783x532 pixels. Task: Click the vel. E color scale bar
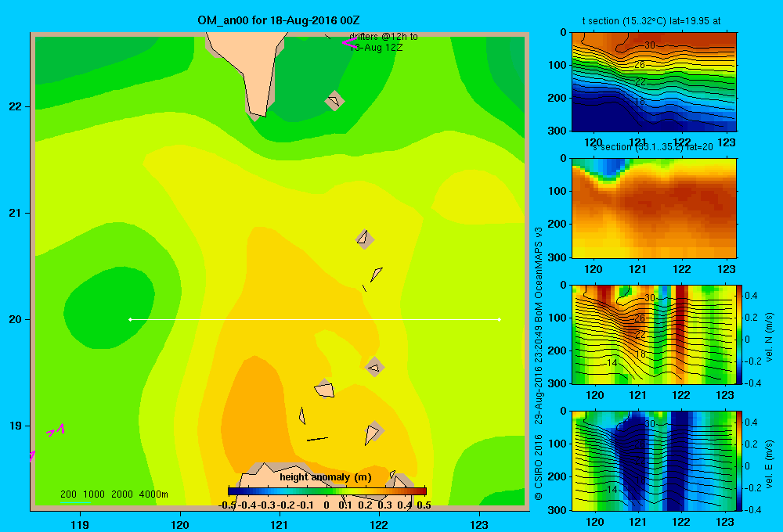(740, 461)
